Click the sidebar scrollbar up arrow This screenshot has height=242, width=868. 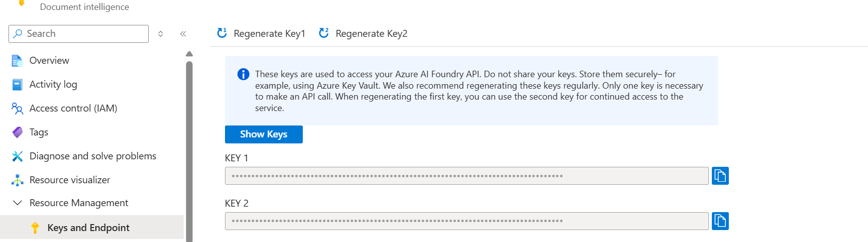(189, 54)
